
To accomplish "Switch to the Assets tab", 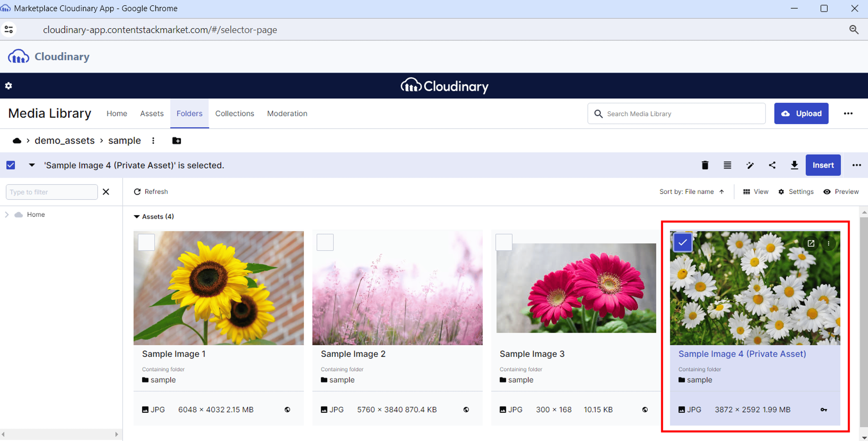I will (x=152, y=113).
